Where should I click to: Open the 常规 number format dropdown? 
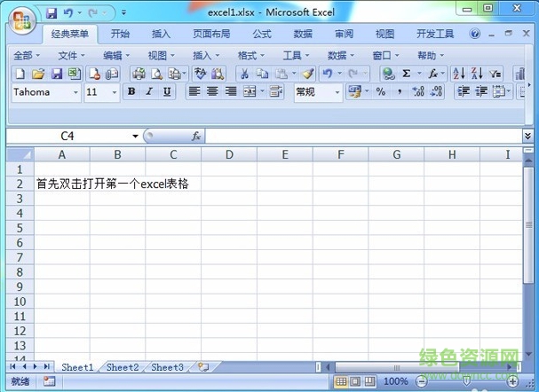pos(337,92)
